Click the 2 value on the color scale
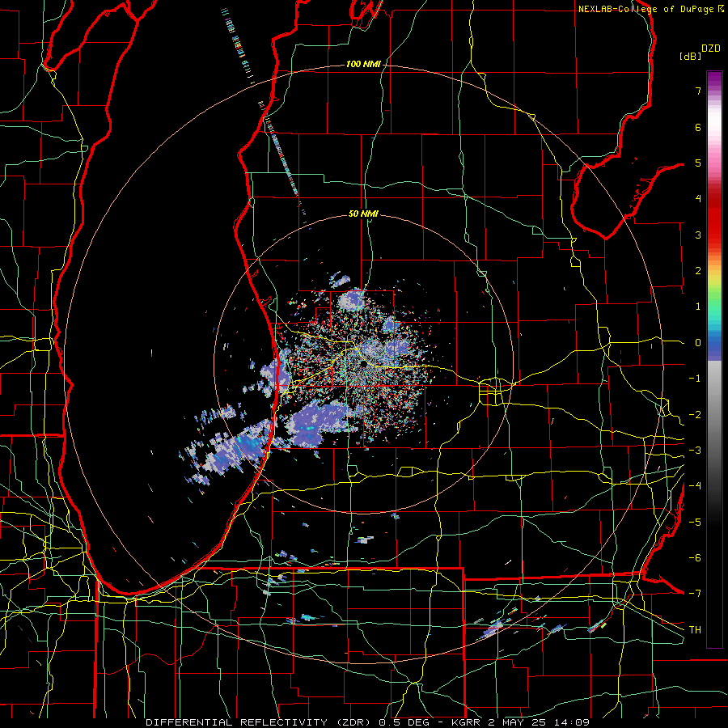The height and width of the screenshot is (728, 728). click(698, 271)
